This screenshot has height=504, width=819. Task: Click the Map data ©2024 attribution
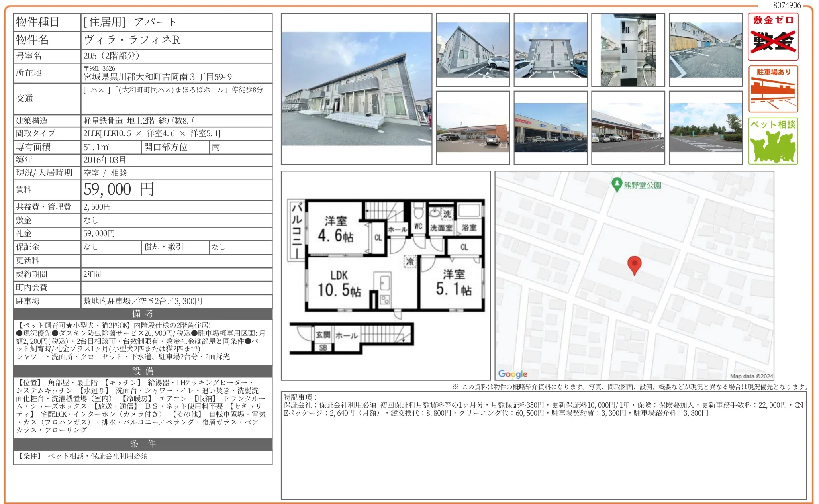click(x=751, y=376)
